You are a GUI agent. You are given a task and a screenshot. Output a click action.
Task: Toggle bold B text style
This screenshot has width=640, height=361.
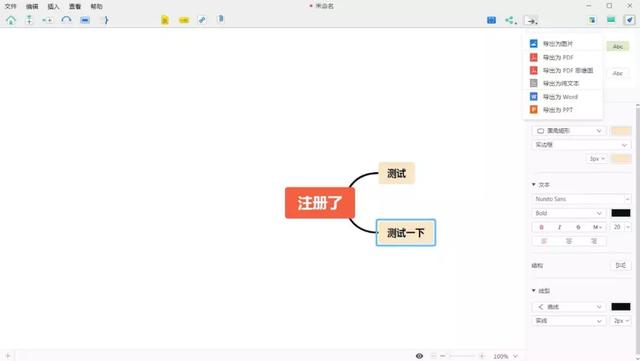pyautogui.click(x=542, y=227)
